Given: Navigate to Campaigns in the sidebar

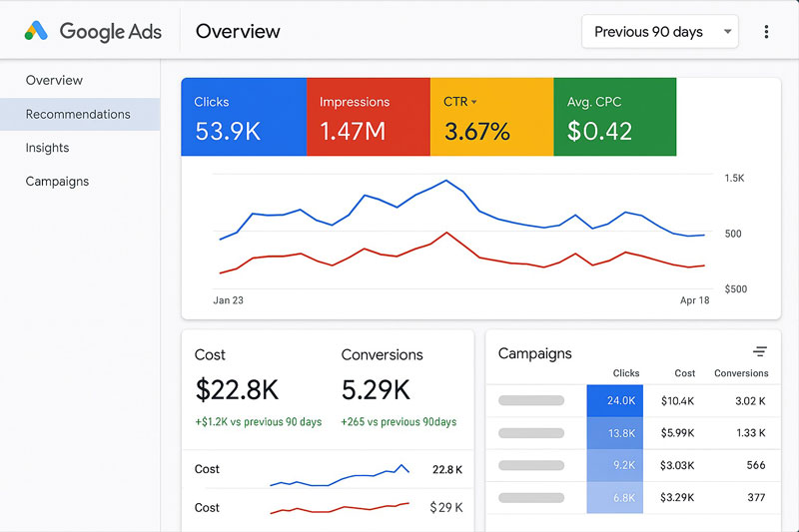Looking at the screenshot, I should coord(57,182).
